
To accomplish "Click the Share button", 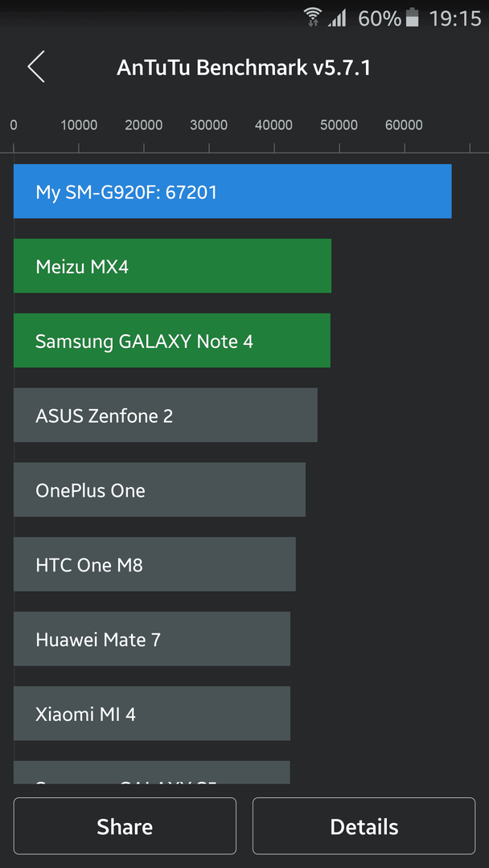I will [x=125, y=826].
